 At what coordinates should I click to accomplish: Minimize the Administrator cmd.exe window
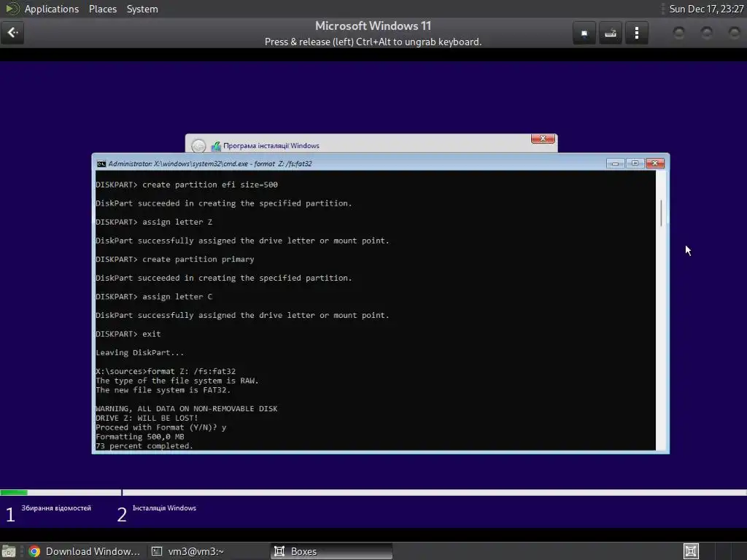point(615,163)
